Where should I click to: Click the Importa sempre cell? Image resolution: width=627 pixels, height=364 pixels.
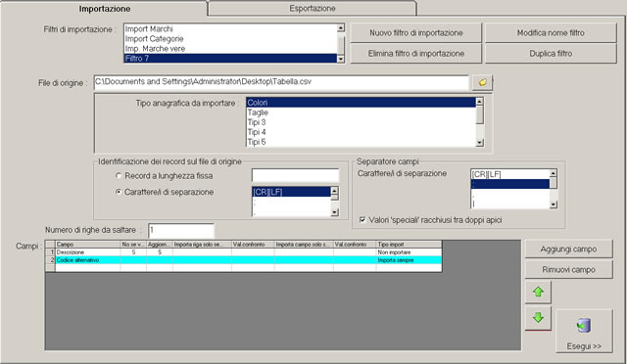pyautogui.click(x=409, y=260)
